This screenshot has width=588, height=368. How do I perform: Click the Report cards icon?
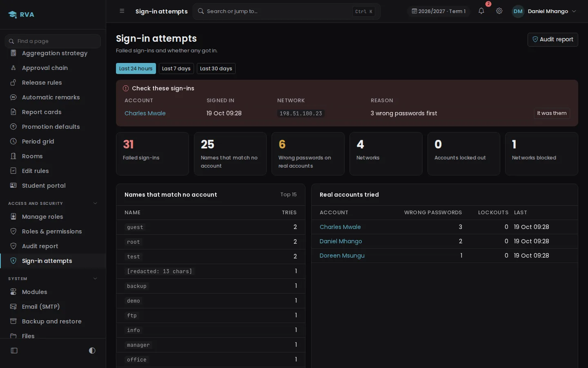[13, 112]
